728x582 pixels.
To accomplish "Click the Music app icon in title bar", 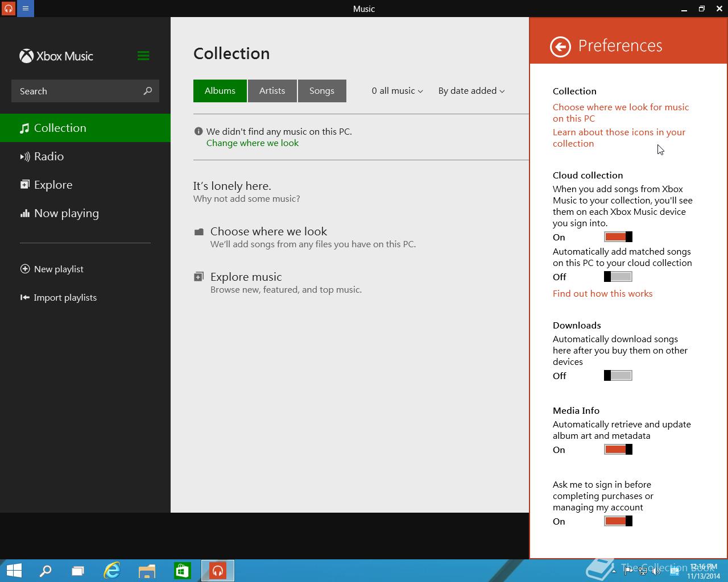I will (x=9, y=9).
